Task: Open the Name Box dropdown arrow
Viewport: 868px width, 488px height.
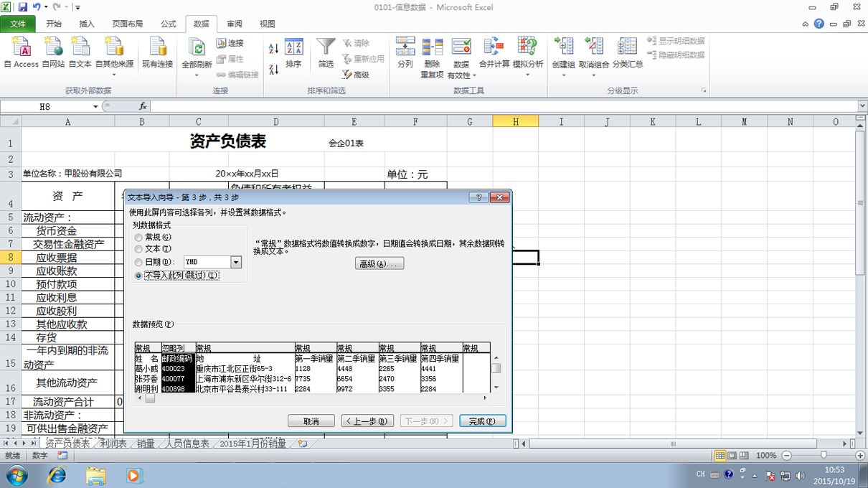Action: [95, 106]
